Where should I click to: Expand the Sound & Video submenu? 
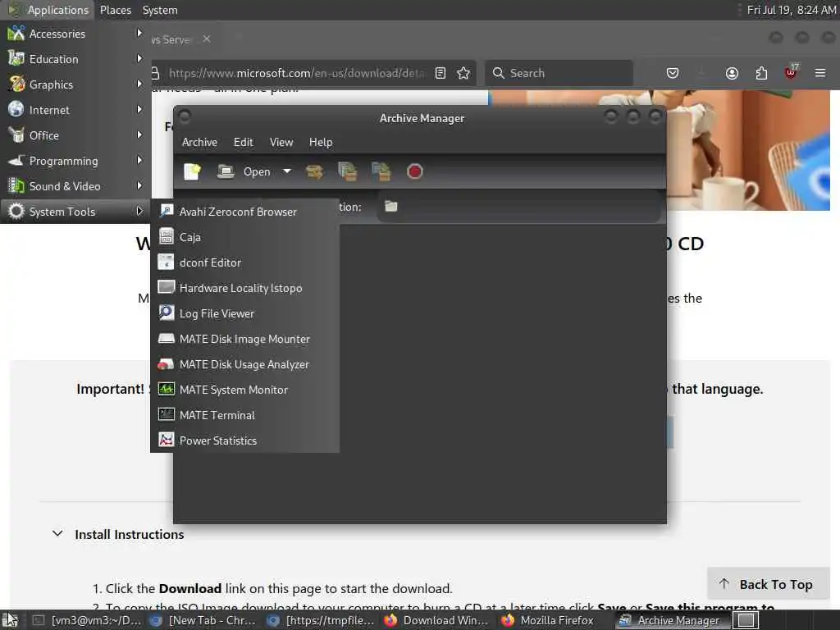[x=75, y=186]
